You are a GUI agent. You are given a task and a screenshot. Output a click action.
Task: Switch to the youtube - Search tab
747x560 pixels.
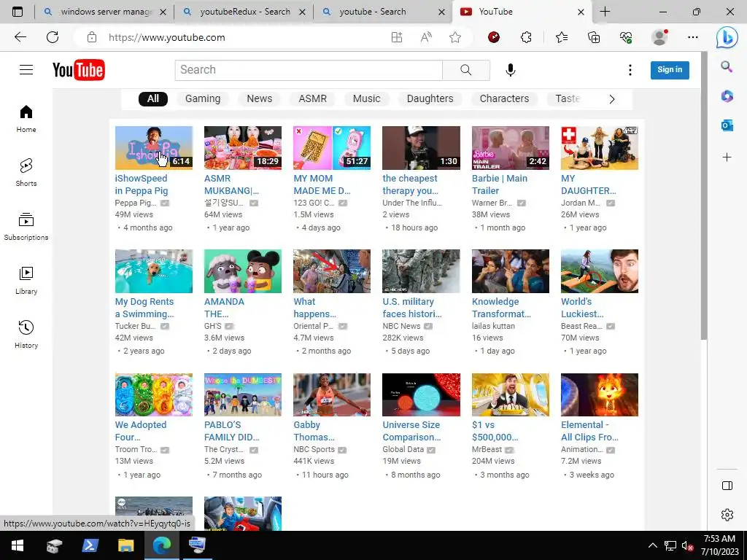(x=384, y=12)
